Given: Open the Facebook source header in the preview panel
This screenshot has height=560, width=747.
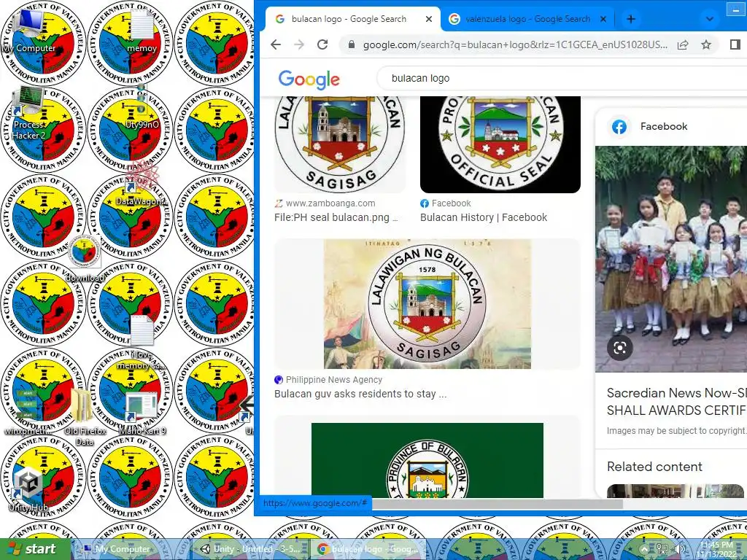Looking at the screenshot, I should pyautogui.click(x=664, y=127).
